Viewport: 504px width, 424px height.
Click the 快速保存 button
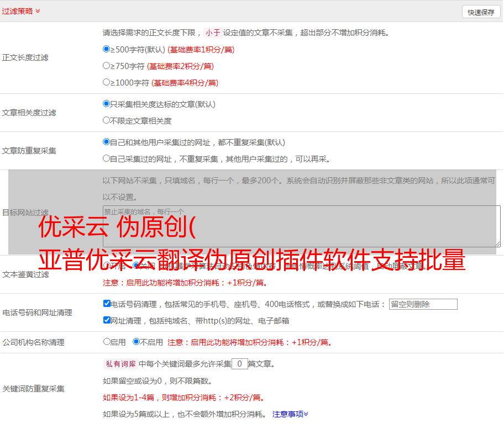point(481,12)
